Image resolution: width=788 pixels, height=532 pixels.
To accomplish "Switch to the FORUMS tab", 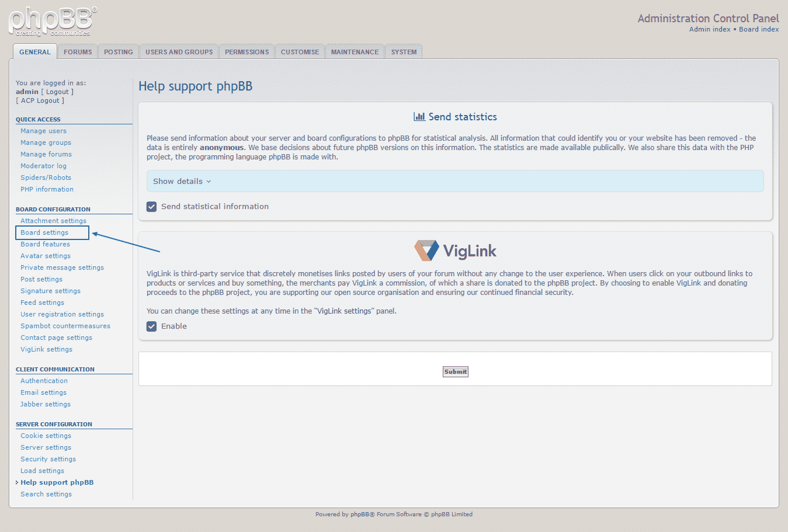I will click(x=77, y=51).
